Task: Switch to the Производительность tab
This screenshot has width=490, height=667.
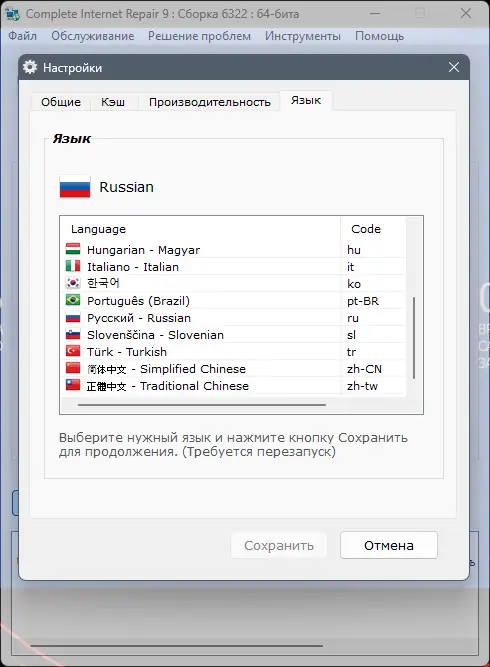Action: click(x=210, y=102)
